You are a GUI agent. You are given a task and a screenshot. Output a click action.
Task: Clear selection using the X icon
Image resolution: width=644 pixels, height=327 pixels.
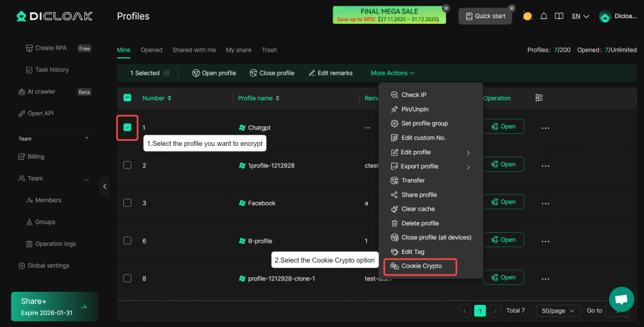[167, 73]
